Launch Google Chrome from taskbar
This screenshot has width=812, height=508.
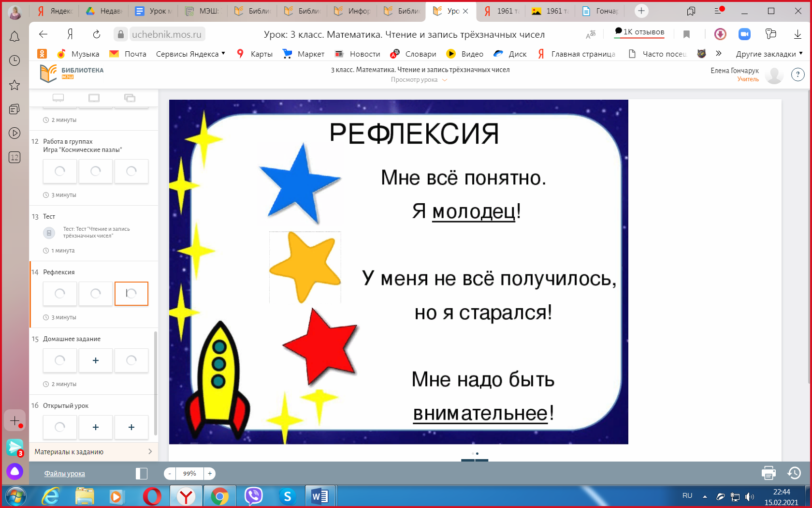click(219, 496)
